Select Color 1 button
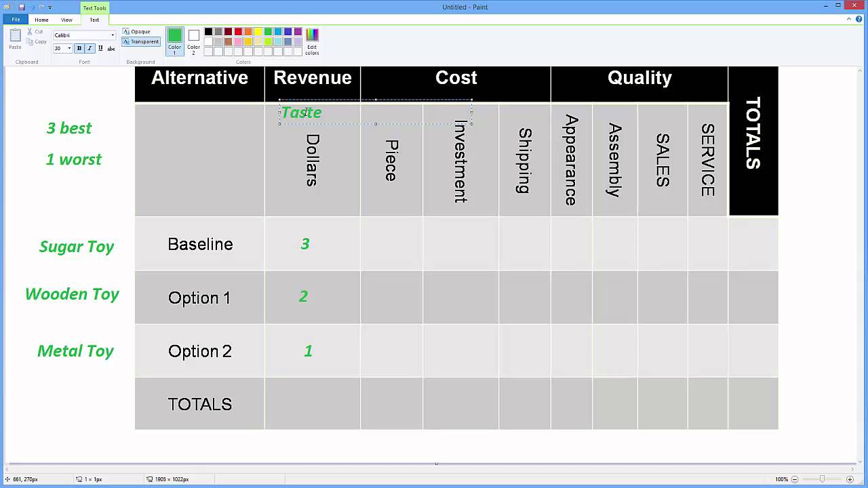The image size is (868, 488). coord(175,41)
